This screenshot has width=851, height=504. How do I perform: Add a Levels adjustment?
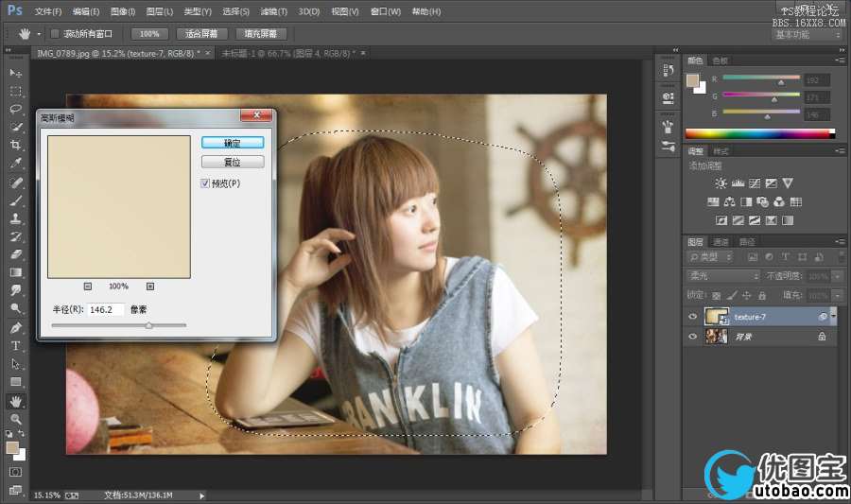point(738,183)
